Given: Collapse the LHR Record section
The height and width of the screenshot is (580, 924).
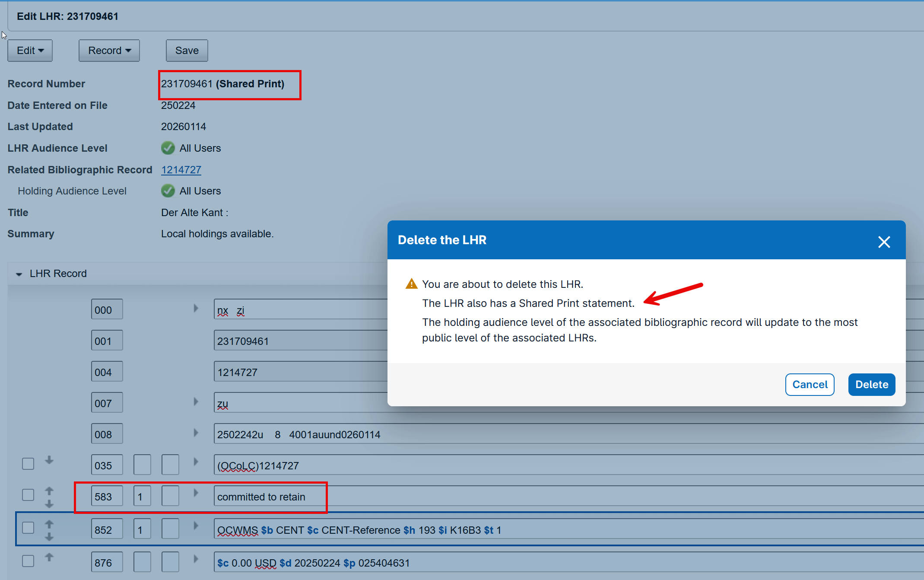Looking at the screenshot, I should tap(19, 274).
